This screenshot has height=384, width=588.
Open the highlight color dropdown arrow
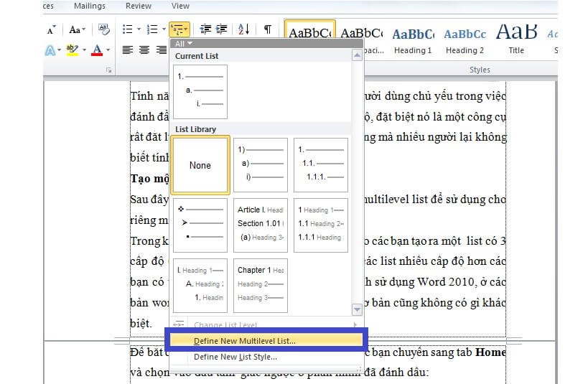pyautogui.click(x=85, y=50)
